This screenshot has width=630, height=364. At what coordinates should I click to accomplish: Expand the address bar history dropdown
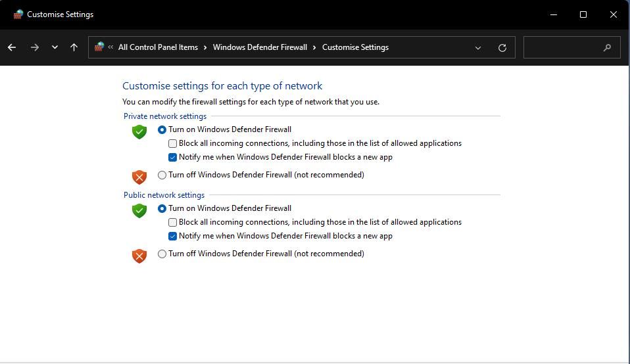click(x=478, y=47)
